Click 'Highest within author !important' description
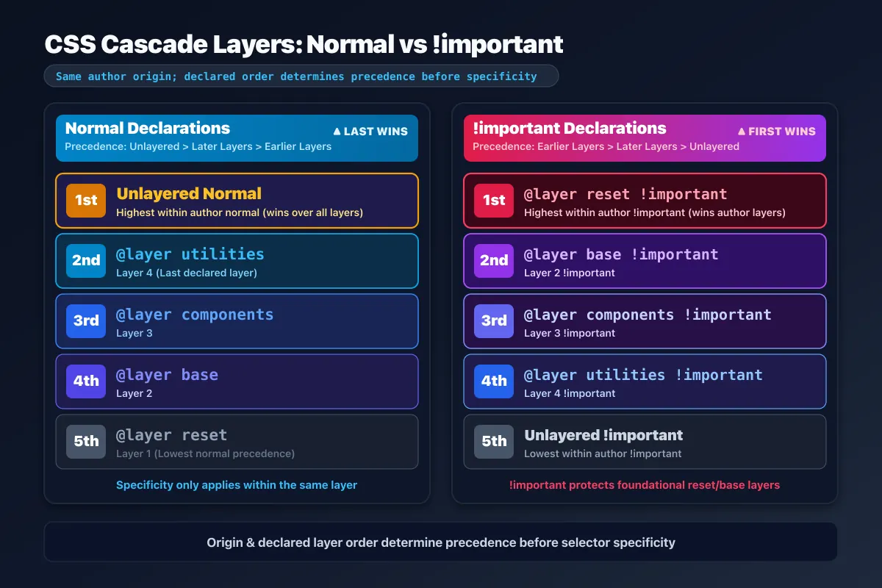The height and width of the screenshot is (588, 882). coord(655,212)
